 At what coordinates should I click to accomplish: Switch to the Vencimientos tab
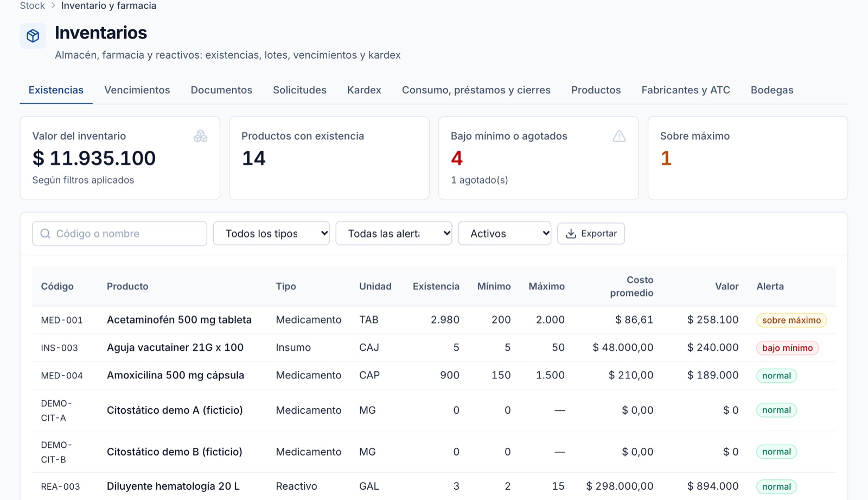(x=137, y=90)
